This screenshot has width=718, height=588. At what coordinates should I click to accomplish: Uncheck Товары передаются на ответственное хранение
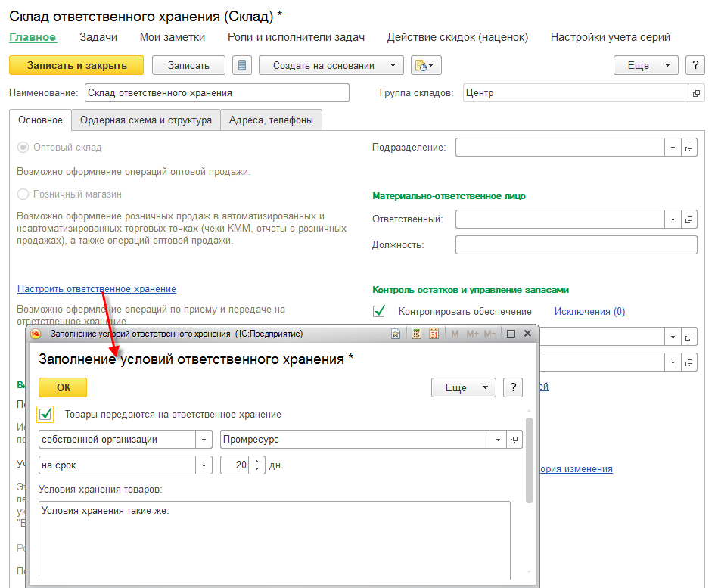pos(46,415)
